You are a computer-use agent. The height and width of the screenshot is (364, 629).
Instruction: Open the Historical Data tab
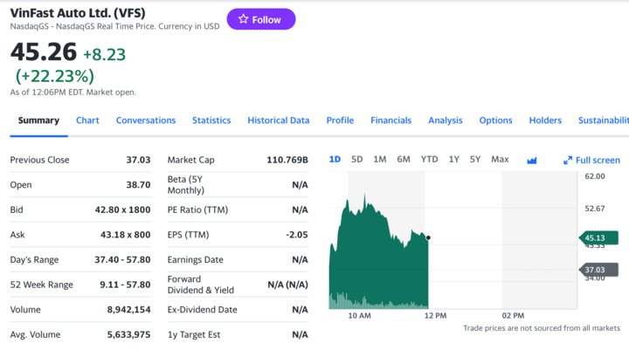(278, 120)
